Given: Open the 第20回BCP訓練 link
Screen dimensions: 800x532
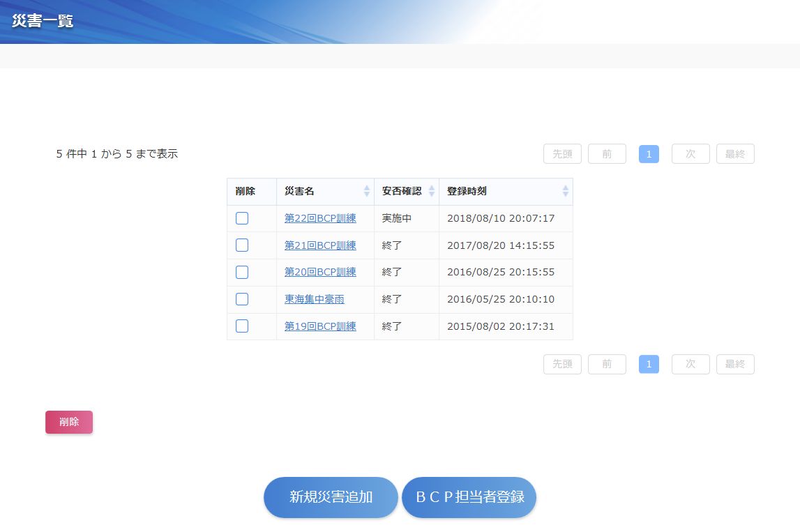Looking at the screenshot, I should click(320, 272).
